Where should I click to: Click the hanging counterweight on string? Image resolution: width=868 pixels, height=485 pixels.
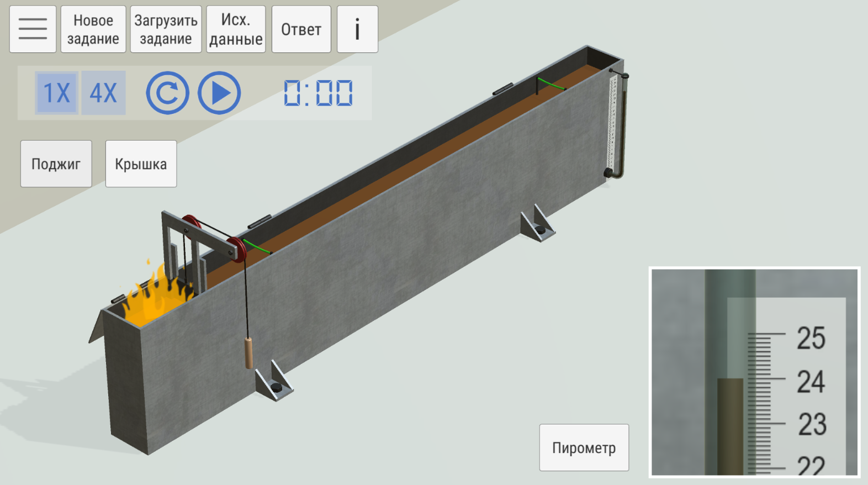pyautogui.click(x=248, y=352)
